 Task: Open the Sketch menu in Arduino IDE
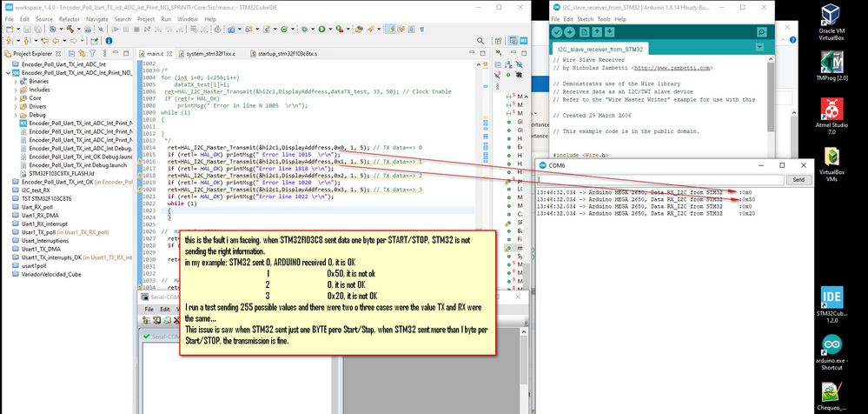(586, 19)
